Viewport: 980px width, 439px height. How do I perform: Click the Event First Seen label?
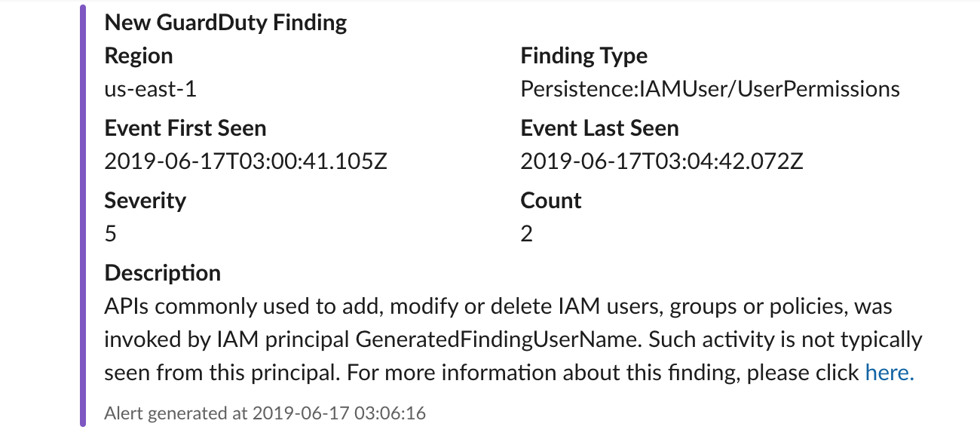pos(185,128)
